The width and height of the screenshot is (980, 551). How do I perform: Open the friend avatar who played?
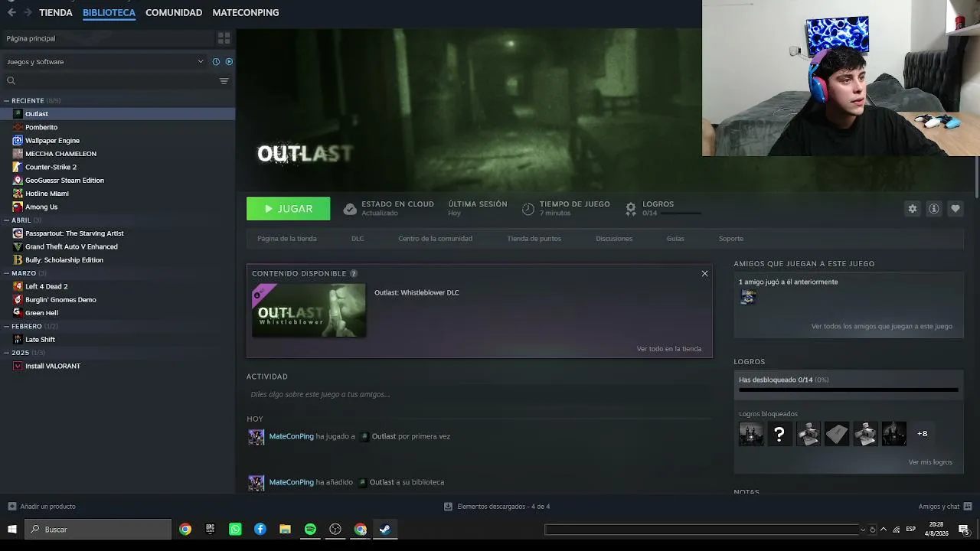[x=748, y=297]
